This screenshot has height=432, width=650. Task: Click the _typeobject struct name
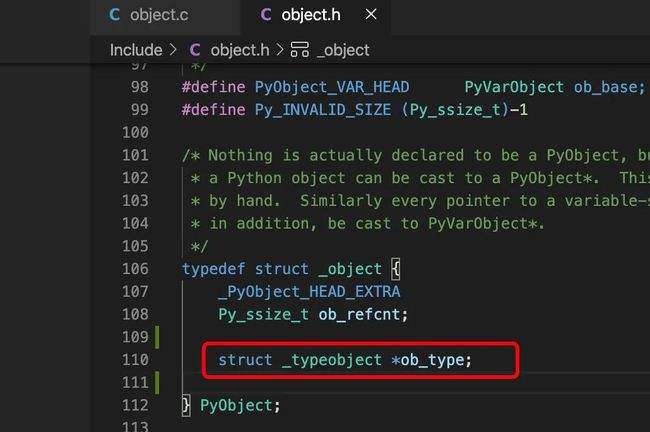click(332, 360)
